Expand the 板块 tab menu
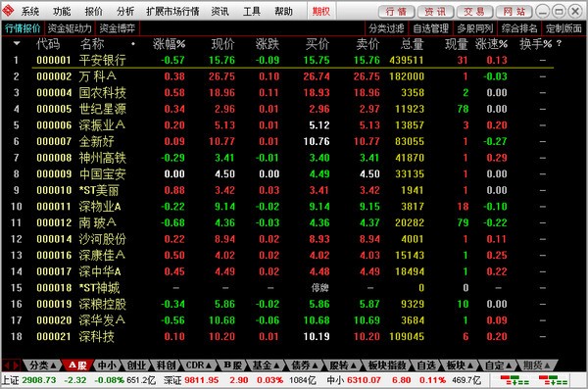Image resolution: width=588 pixels, height=389 pixels. coord(469,365)
